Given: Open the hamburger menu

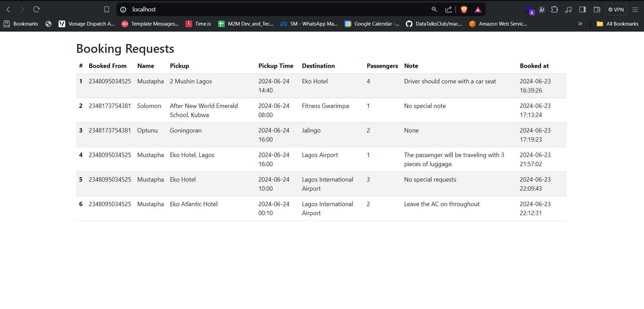Looking at the screenshot, I should (x=636, y=9).
